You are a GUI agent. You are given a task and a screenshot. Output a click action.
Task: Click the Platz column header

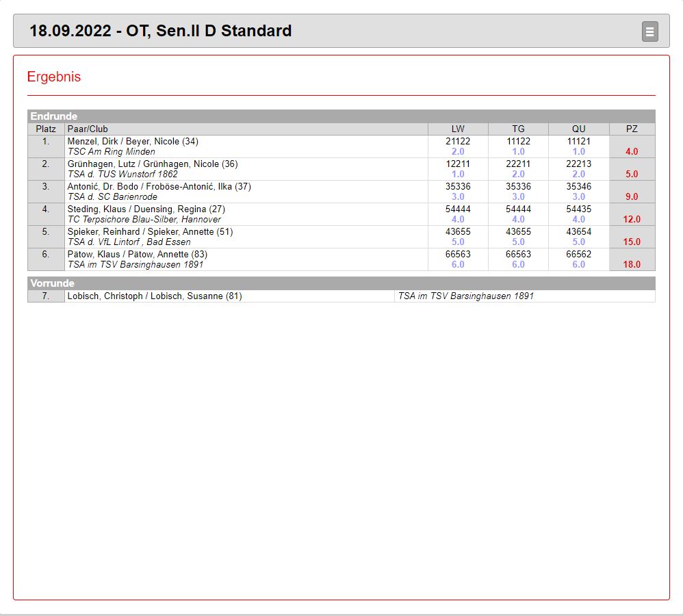(x=46, y=129)
